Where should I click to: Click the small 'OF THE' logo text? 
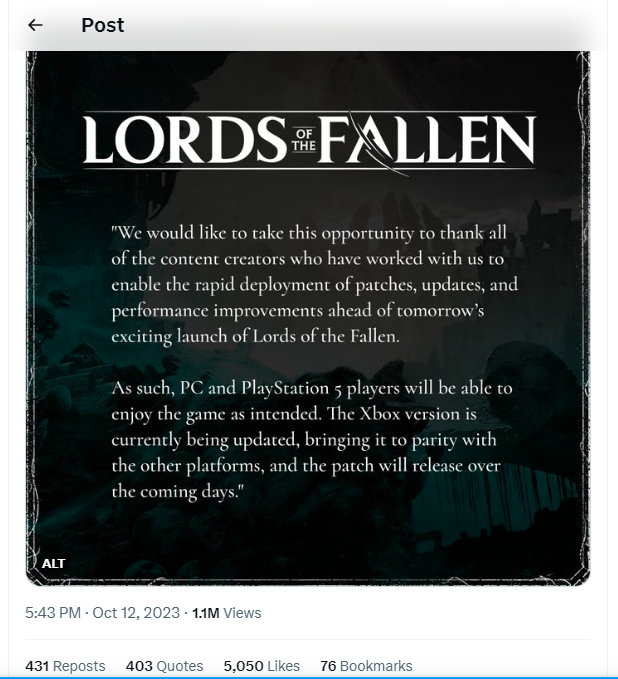304,140
